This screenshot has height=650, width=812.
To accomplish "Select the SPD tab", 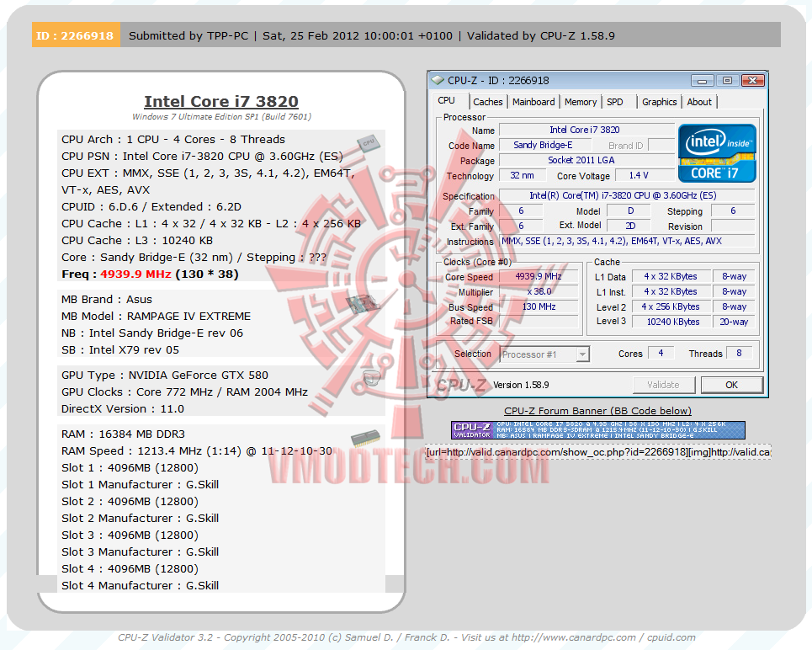I will [x=615, y=102].
